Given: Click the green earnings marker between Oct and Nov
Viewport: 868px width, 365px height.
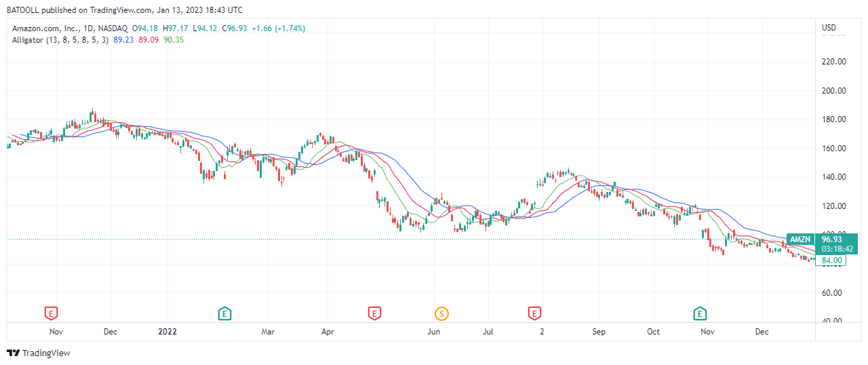Looking at the screenshot, I should pos(700,313).
